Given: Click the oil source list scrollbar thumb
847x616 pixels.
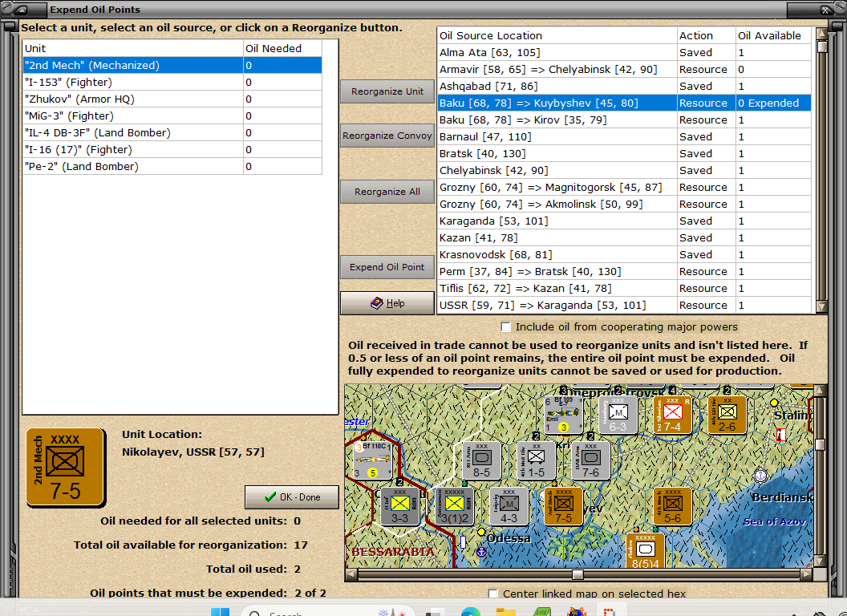Looking at the screenshot, I should [821, 47].
